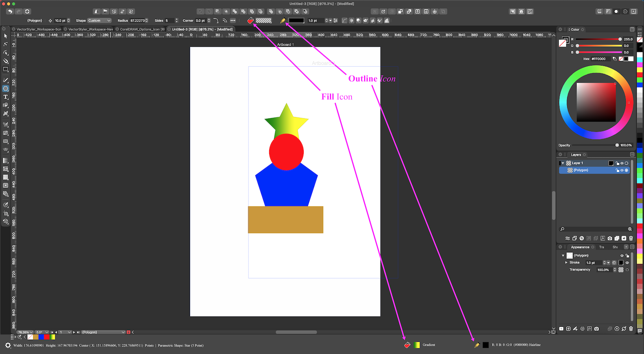This screenshot has width=644, height=354.
Task: Hide the Stroke in the Appearance panel
Action: 627,263
